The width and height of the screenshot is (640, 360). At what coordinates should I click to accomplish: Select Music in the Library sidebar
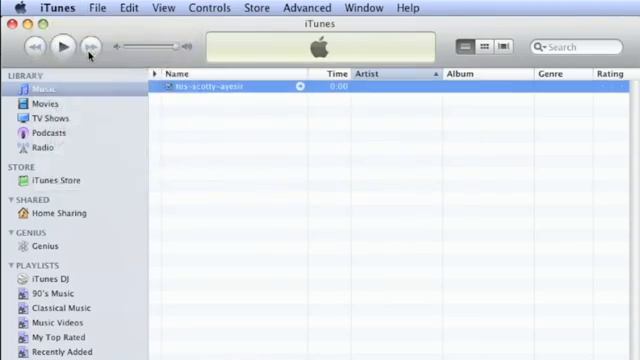pos(75,89)
